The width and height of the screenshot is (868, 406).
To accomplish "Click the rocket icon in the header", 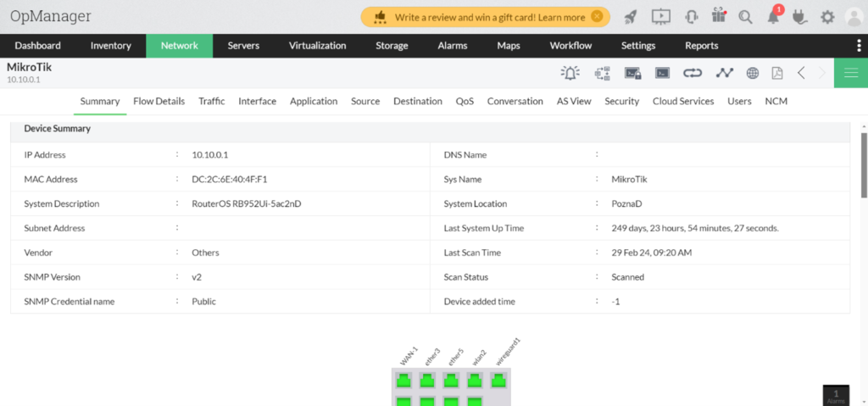I will [631, 16].
